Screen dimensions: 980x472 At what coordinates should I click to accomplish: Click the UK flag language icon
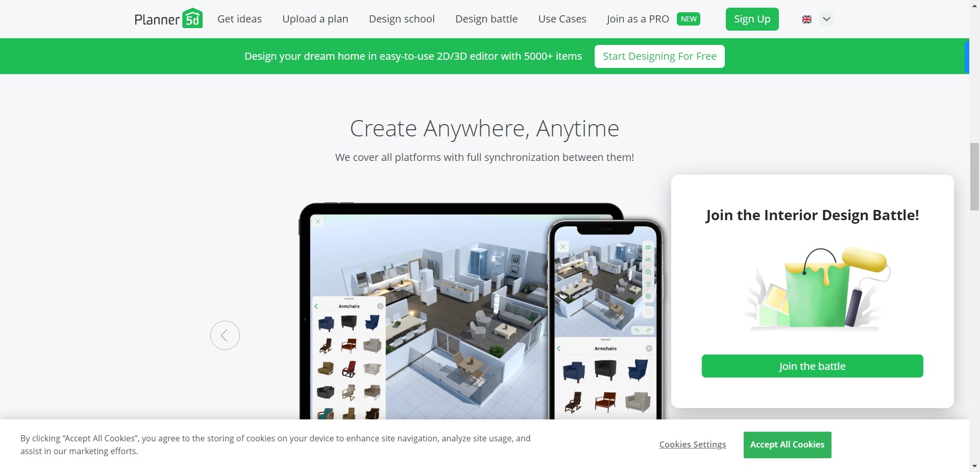807,19
